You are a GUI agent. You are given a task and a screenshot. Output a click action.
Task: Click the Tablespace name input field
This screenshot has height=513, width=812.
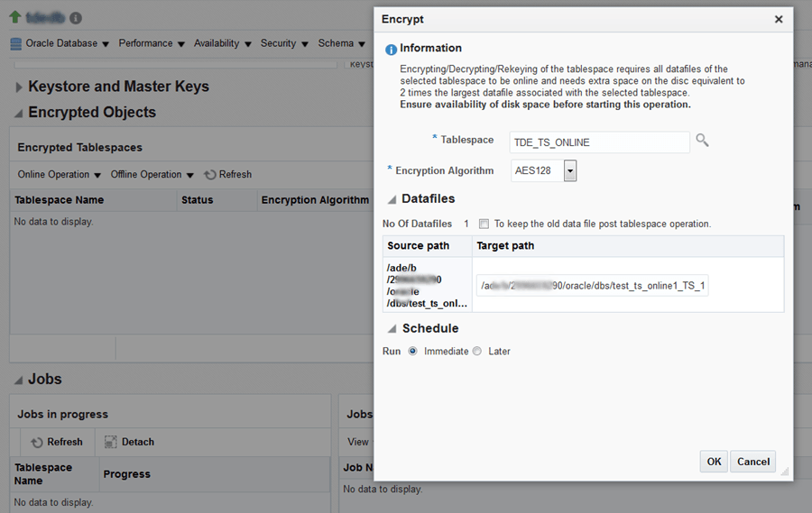[x=599, y=142]
